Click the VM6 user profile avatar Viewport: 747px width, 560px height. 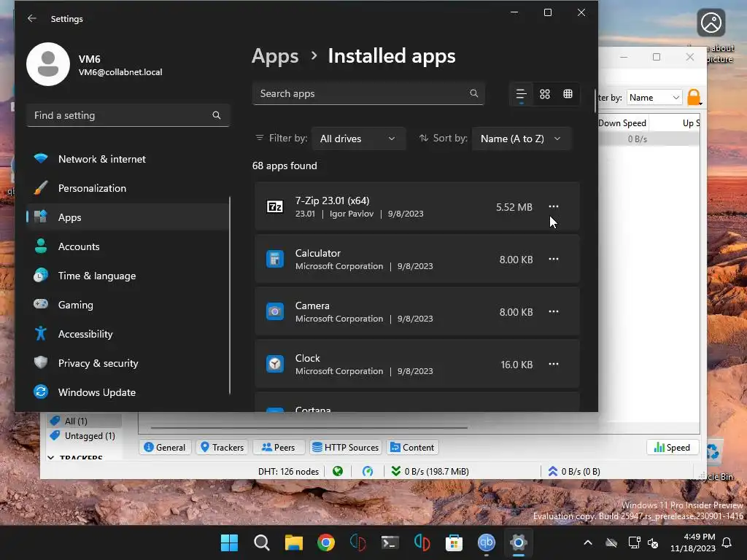tap(48, 64)
